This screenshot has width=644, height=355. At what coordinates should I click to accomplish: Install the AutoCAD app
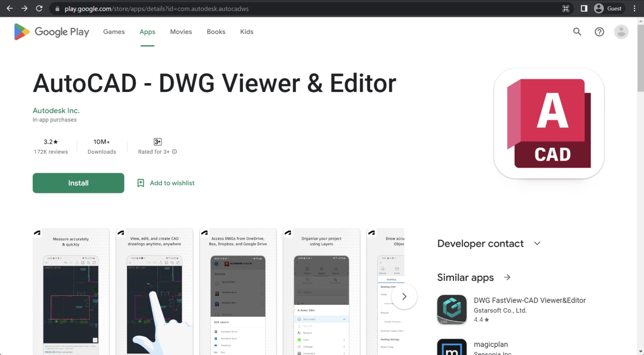pyautogui.click(x=78, y=183)
